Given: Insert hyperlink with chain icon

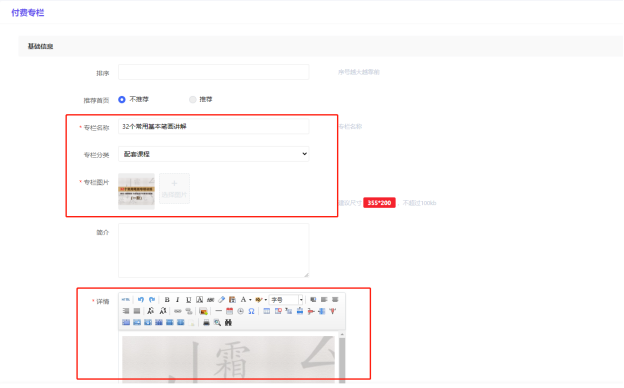Looking at the screenshot, I should [x=178, y=311].
